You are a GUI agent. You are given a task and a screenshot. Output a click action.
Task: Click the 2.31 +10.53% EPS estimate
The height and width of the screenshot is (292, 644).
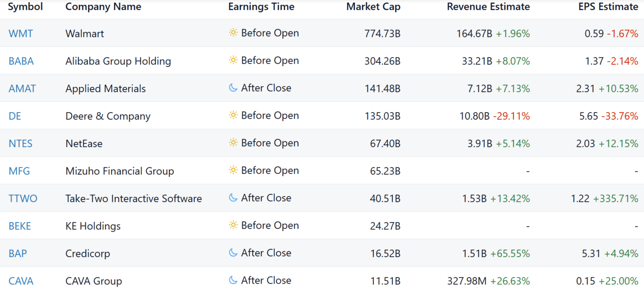(607, 88)
